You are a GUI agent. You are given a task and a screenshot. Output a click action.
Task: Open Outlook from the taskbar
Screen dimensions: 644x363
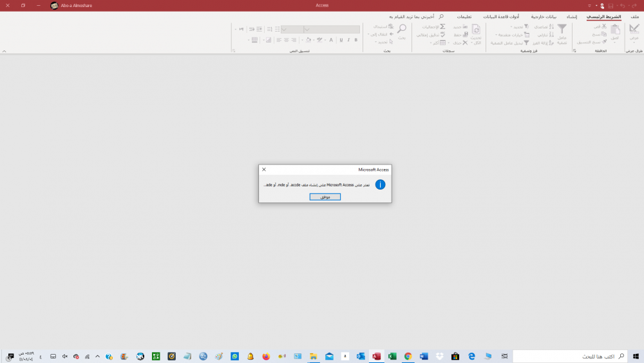pyautogui.click(x=361, y=357)
